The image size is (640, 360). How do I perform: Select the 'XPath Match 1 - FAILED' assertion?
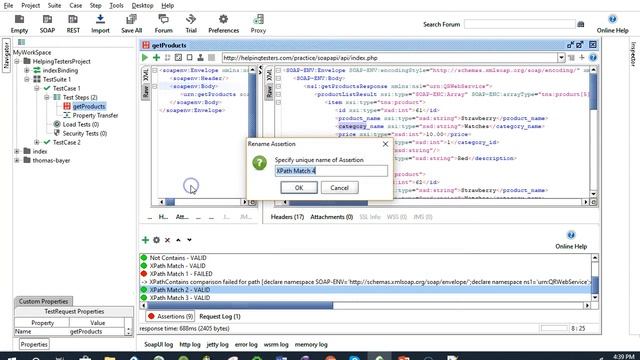click(181, 273)
